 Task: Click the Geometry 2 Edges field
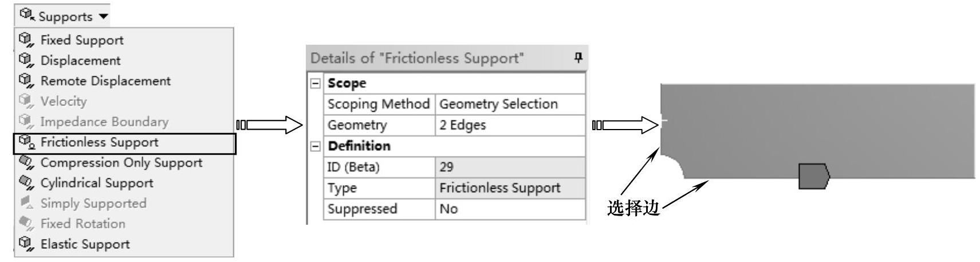point(510,125)
